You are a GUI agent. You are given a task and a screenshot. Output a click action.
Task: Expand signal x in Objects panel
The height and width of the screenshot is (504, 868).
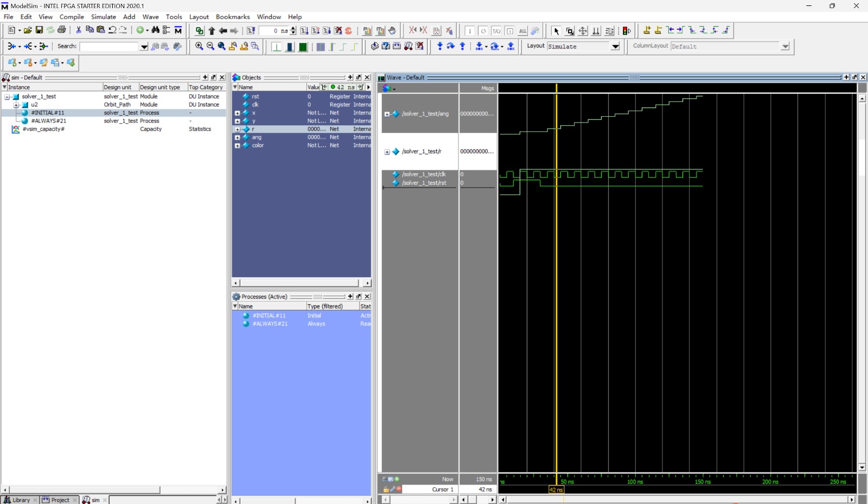coord(237,113)
